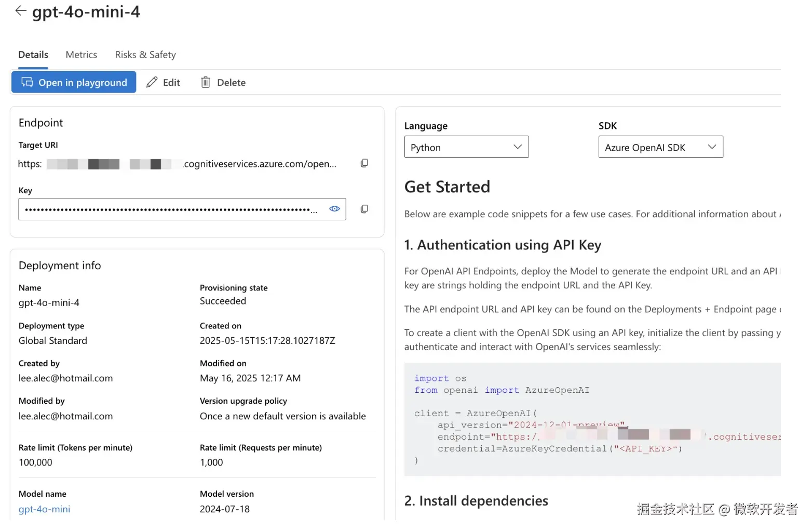Click the Get Started heading
The image size is (812, 530).
pyautogui.click(x=447, y=187)
